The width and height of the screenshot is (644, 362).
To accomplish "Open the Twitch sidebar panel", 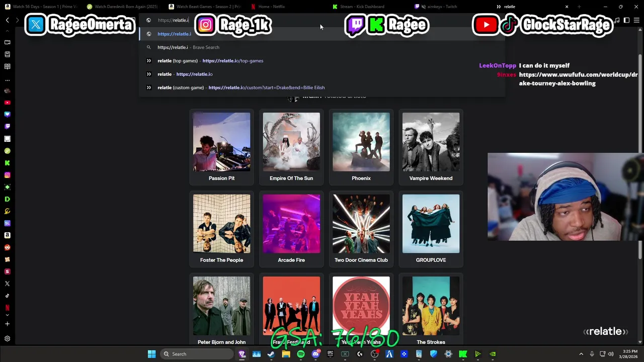I will click(x=7, y=127).
